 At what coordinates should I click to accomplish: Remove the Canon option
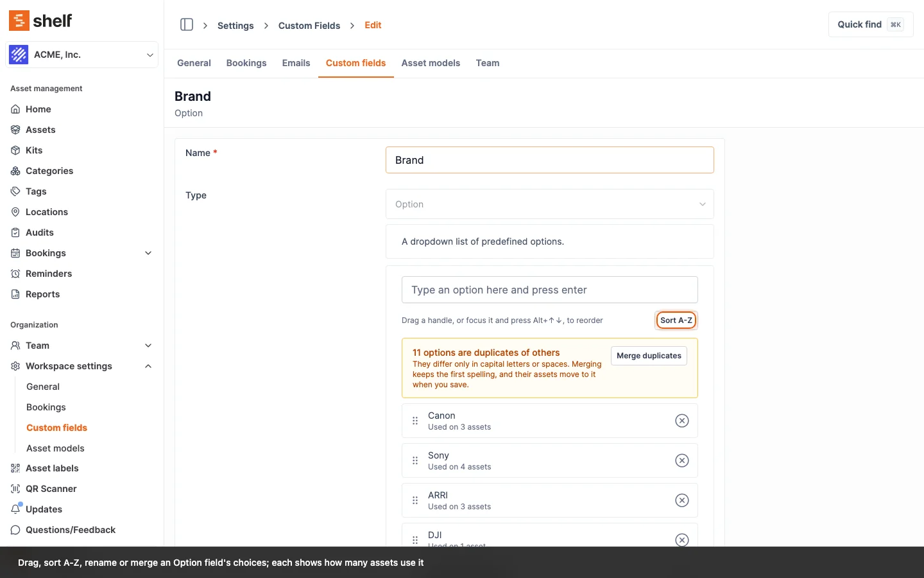coord(682,421)
